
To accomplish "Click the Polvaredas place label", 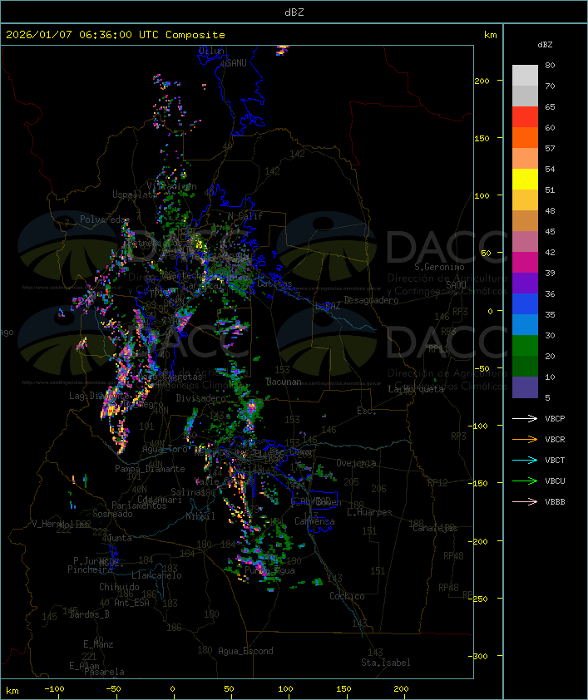I will pos(104,219).
